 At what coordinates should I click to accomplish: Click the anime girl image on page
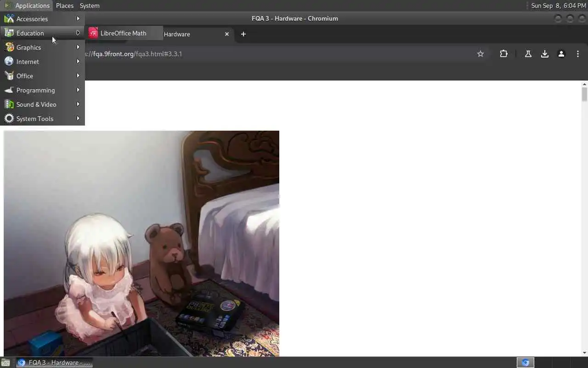click(141, 243)
